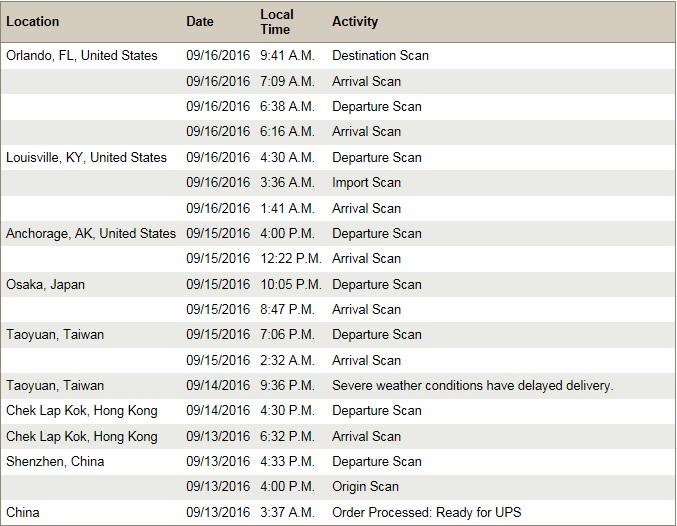
Task: Select the China location in last row
Action: click(22, 513)
